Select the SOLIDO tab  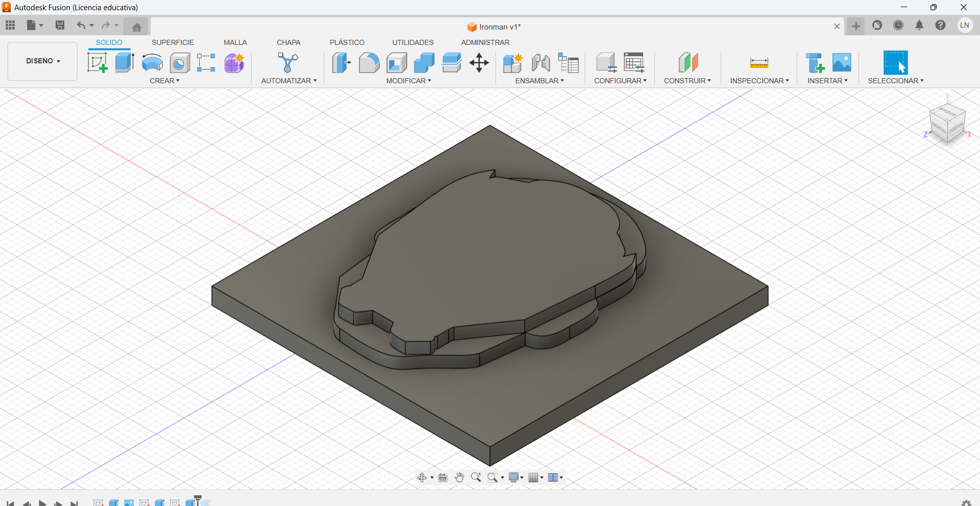[x=109, y=42]
